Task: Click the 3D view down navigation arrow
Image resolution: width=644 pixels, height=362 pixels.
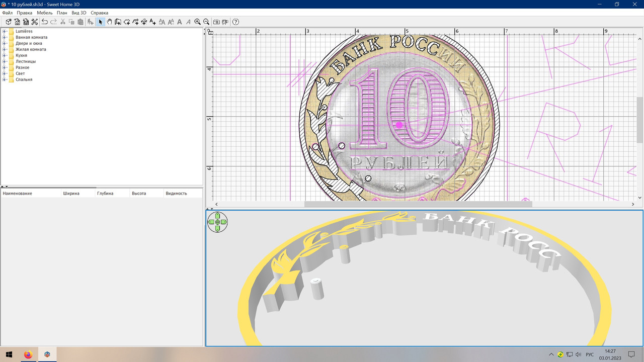Action: (x=217, y=228)
